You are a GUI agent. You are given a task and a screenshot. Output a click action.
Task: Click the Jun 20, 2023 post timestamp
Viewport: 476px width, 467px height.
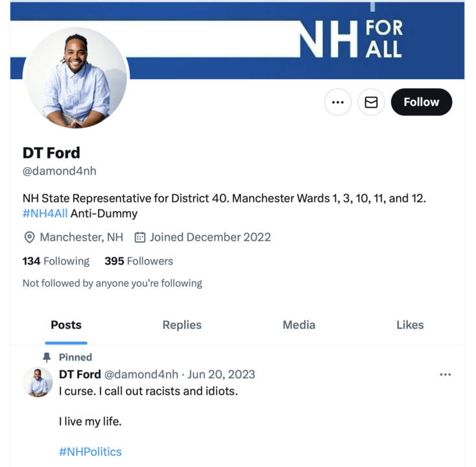coord(221,374)
